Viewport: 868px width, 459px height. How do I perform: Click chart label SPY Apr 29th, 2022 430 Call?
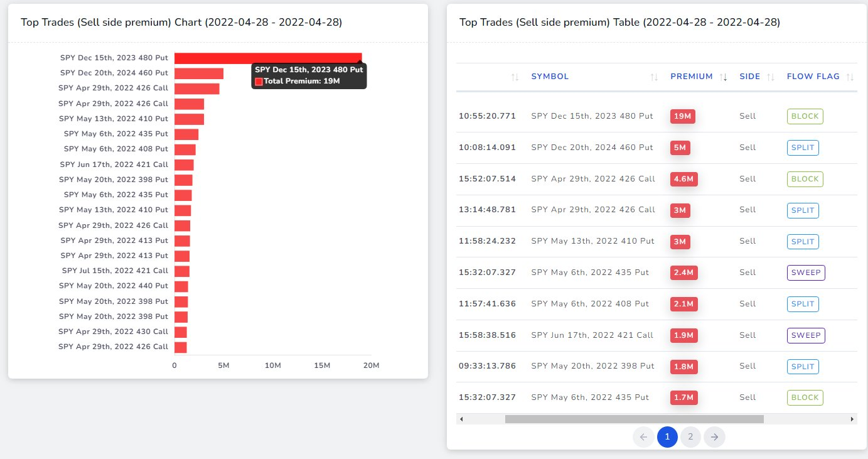pyautogui.click(x=113, y=332)
